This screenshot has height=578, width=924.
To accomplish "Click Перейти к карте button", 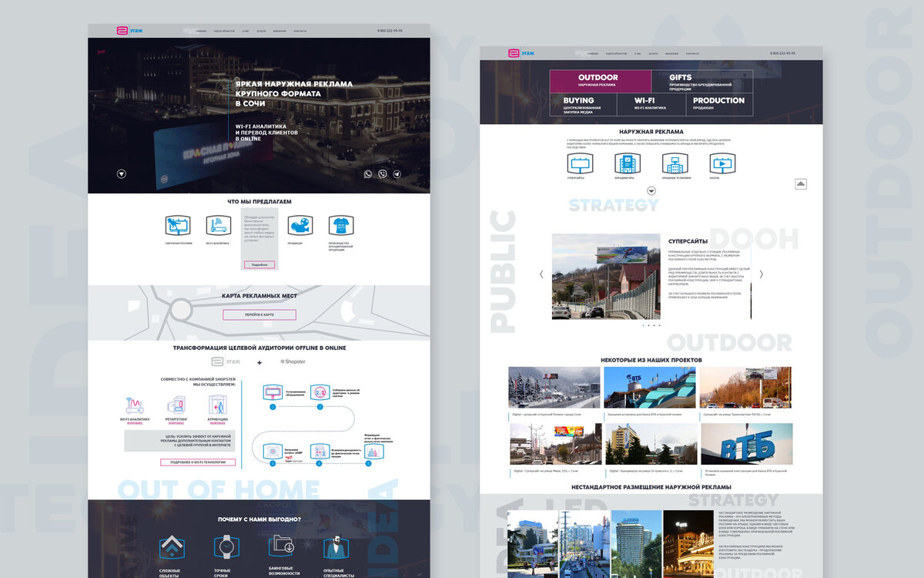I will (259, 314).
